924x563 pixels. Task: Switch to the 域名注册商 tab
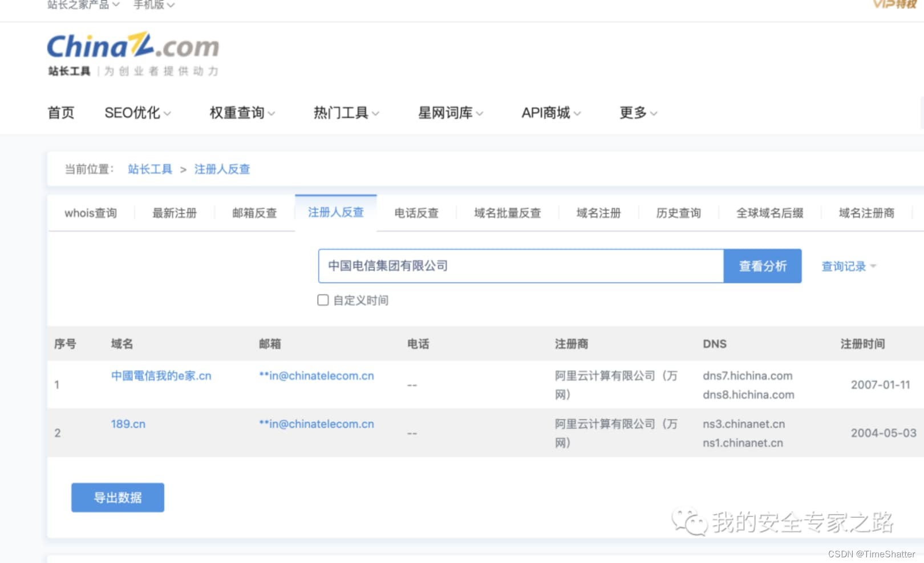coord(866,213)
